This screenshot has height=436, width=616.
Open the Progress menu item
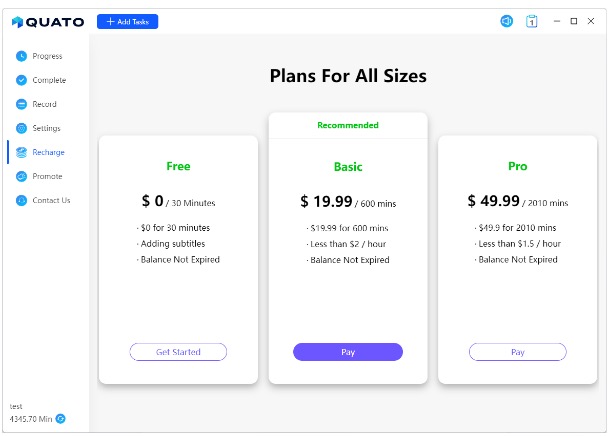(x=47, y=56)
